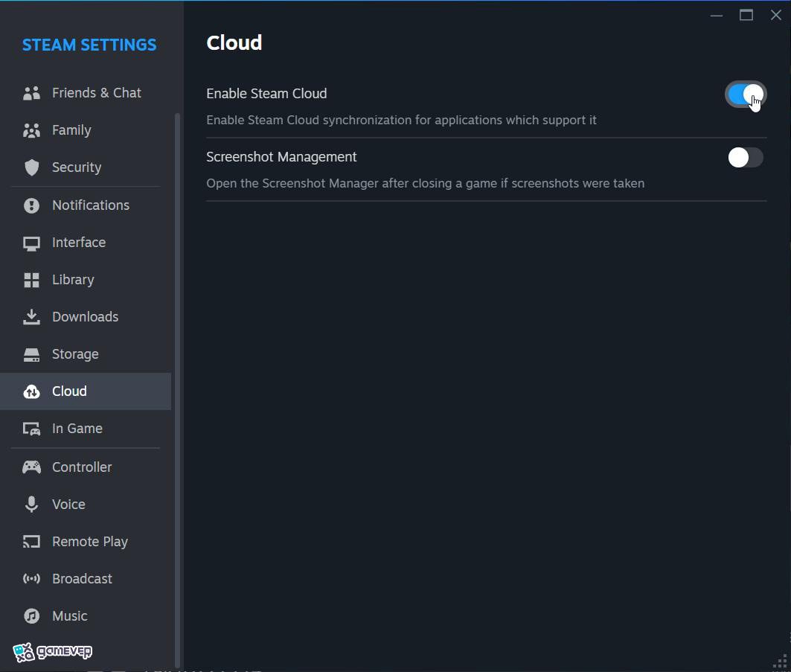Image resolution: width=791 pixels, height=672 pixels.
Task: Click the sidebar vertical scrollbar
Action: 178,391
